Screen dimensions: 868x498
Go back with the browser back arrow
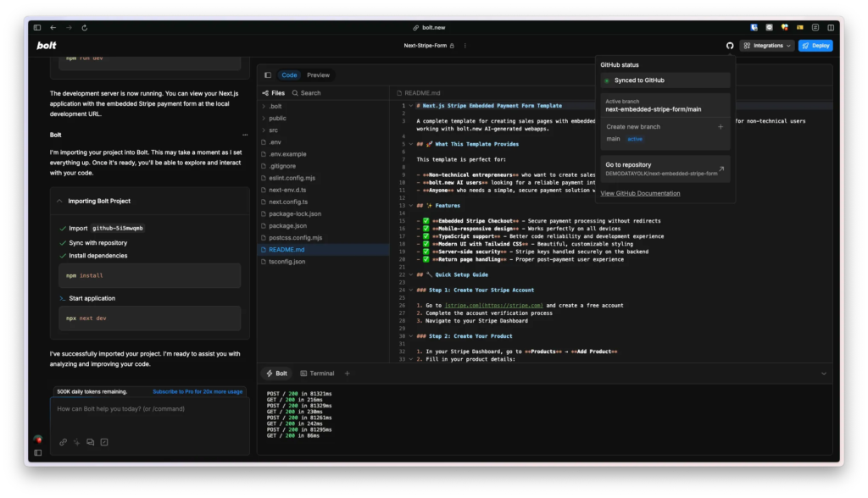click(53, 28)
